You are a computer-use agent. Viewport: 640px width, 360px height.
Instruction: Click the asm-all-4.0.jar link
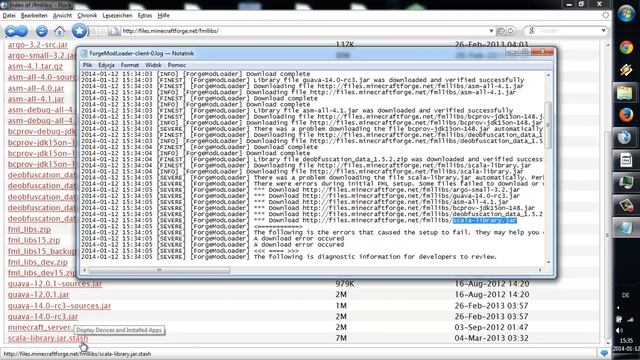click(36, 88)
